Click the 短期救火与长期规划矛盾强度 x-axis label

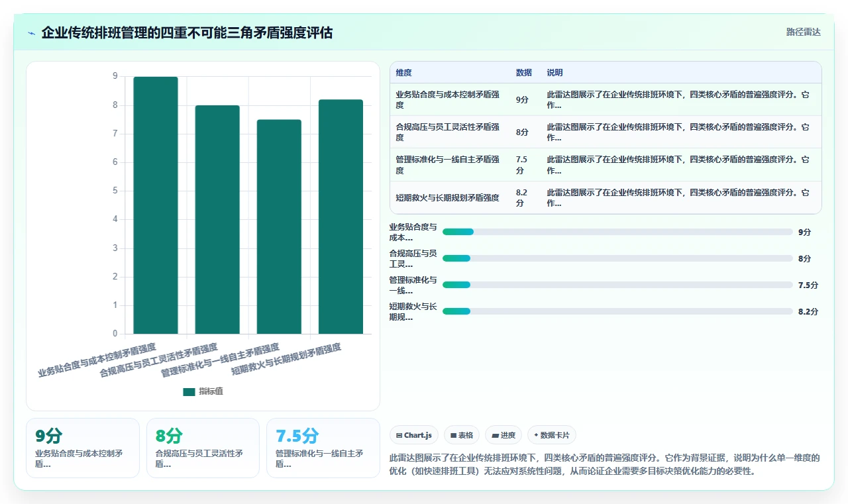click(286, 360)
